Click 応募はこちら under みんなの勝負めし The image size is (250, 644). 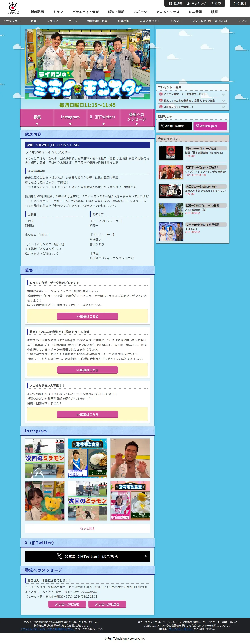(87, 370)
